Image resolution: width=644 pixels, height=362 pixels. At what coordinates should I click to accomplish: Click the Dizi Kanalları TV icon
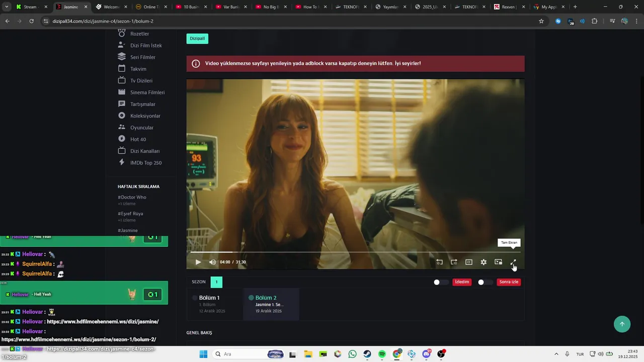[x=121, y=151]
